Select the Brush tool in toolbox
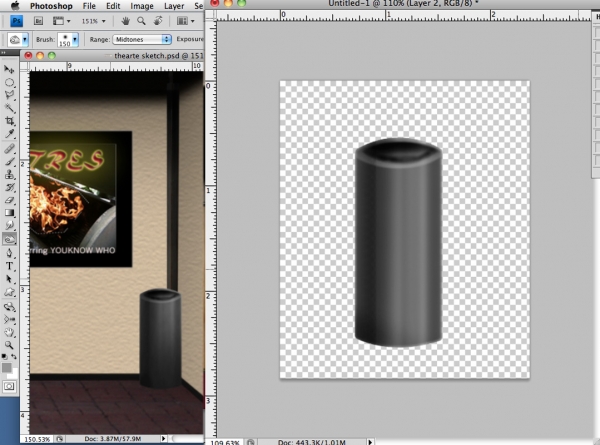This screenshot has width=600, height=445. click(x=9, y=161)
